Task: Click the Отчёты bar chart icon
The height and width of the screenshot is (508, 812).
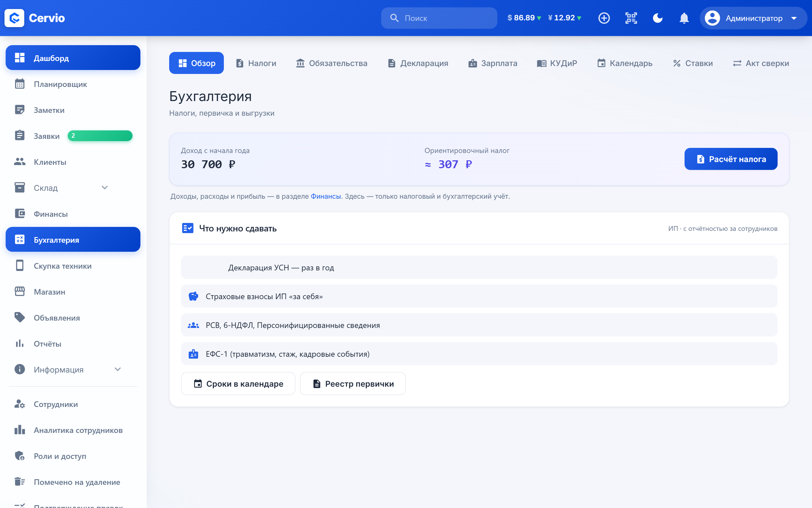Action: coord(20,343)
